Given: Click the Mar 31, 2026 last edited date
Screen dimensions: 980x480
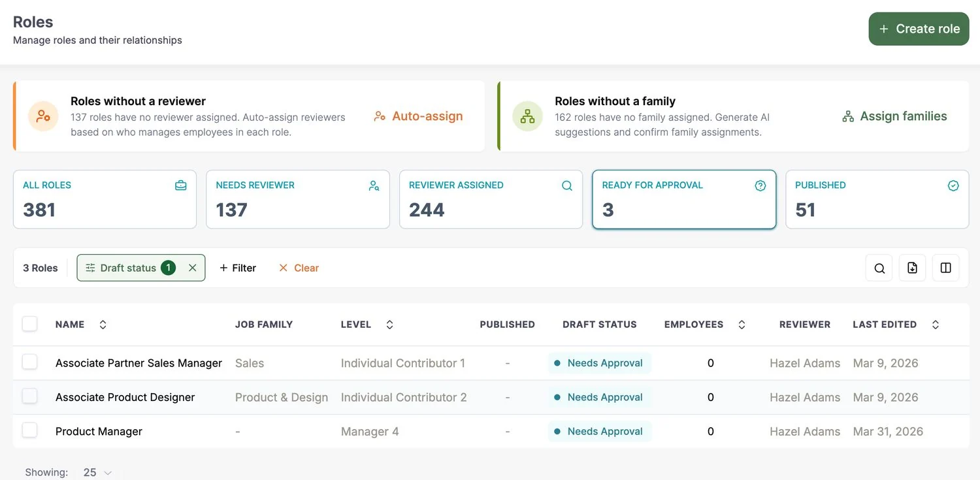Looking at the screenshot, I should (888, 431).
